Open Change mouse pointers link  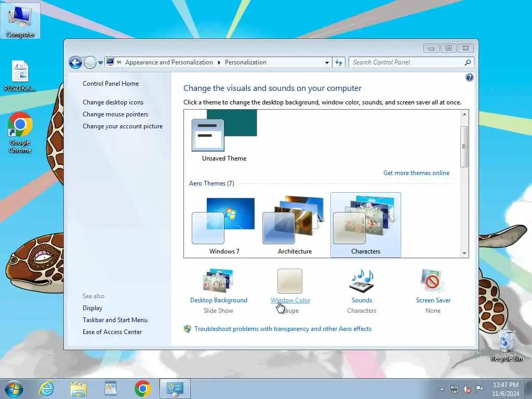[x=115, y=114]
